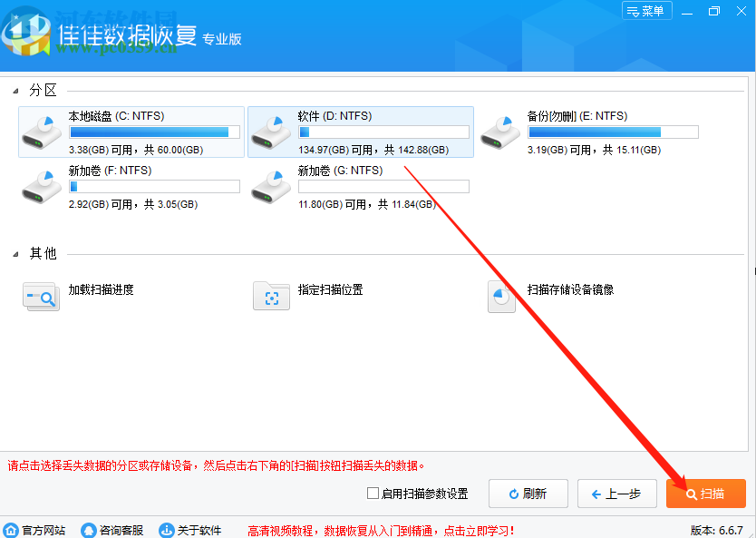Click the 扫描 (Scan) button
Viewport: 756px width, 538px height.
click(x=706, y=494)
